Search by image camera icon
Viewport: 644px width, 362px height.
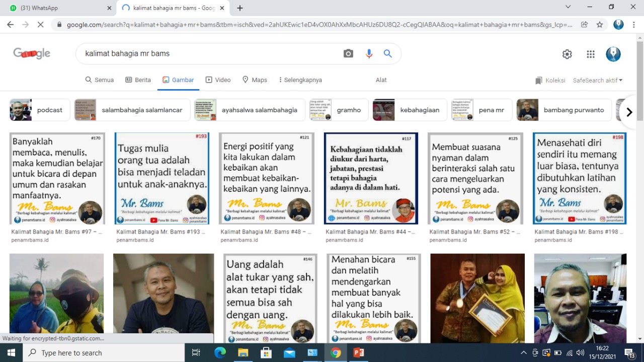(x=348, y=53)
